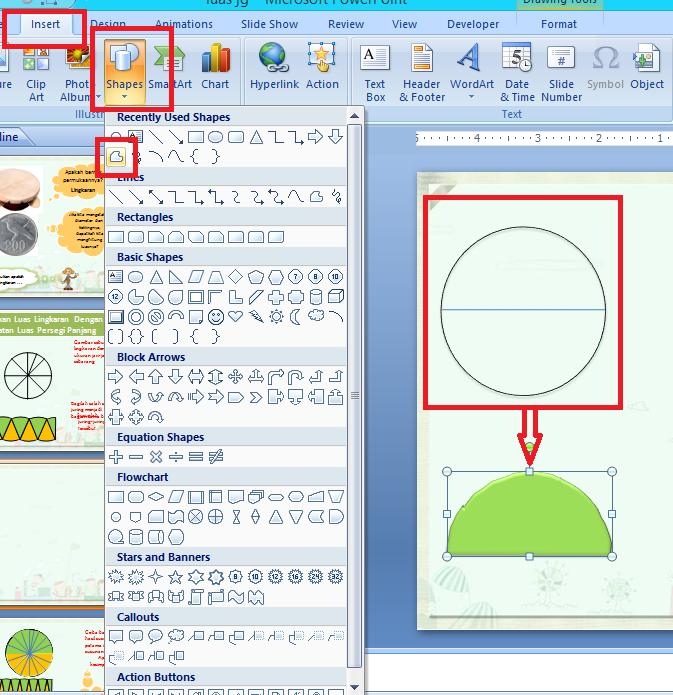Image resolution: width=673 pixels, height=695 pixels.
Task: Insert Slide Number
Action: coord(561,72)
